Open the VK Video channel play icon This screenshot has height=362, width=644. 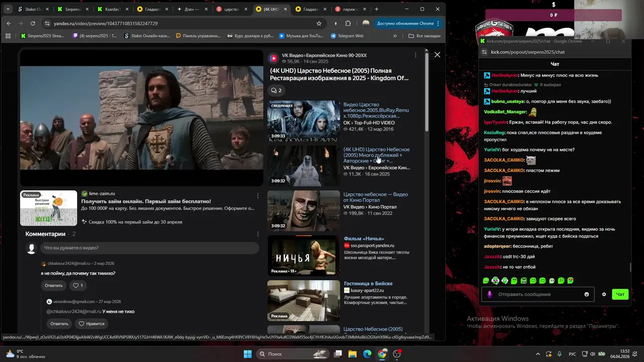tap(274, 58)
